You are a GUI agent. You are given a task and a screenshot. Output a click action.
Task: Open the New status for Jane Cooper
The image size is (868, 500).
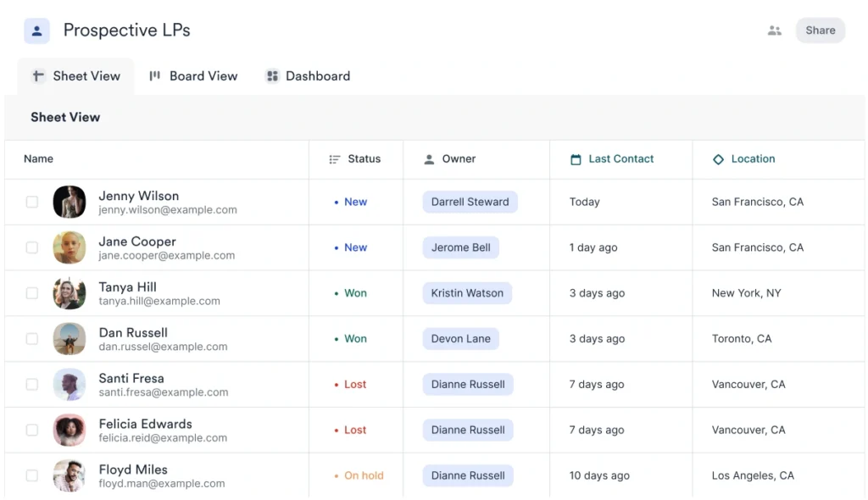tap(355, 248)
